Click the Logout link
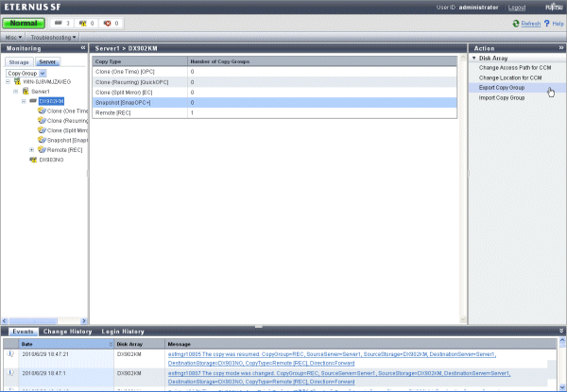Viewport: 567px width, 392px height. coord(517,8)
